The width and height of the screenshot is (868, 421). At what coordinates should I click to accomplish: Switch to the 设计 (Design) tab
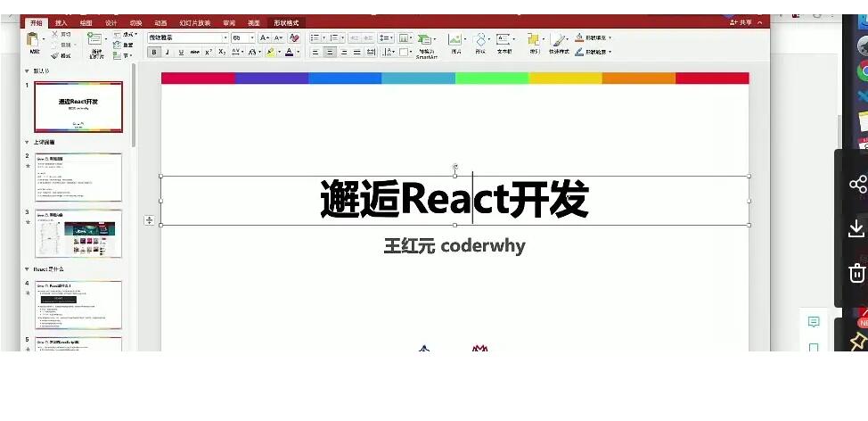[111, 22]
